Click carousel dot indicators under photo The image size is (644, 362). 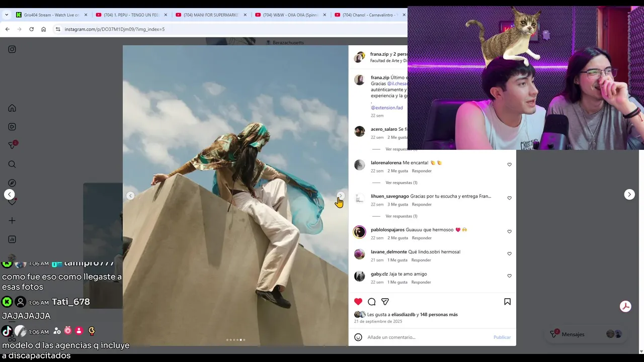(x=235, y=340)
